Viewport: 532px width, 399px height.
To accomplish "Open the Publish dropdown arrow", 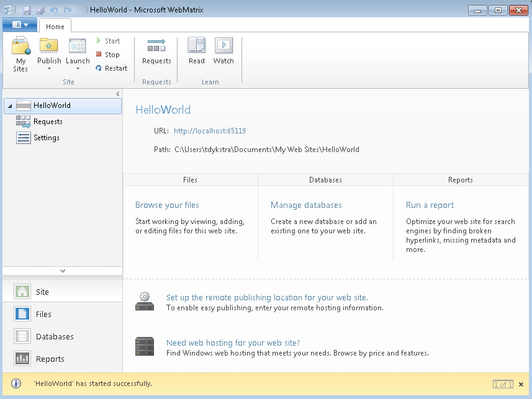I will point(49,69).
